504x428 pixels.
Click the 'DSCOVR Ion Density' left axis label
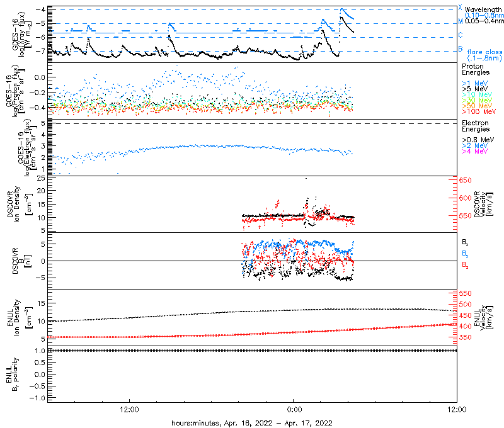[x=20, y=204]
